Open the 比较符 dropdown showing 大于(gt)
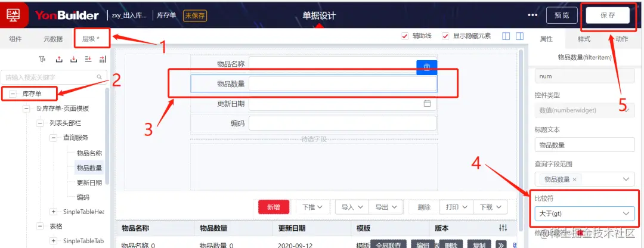This screenshot has height=248, width=644. (x=584, y=213)
